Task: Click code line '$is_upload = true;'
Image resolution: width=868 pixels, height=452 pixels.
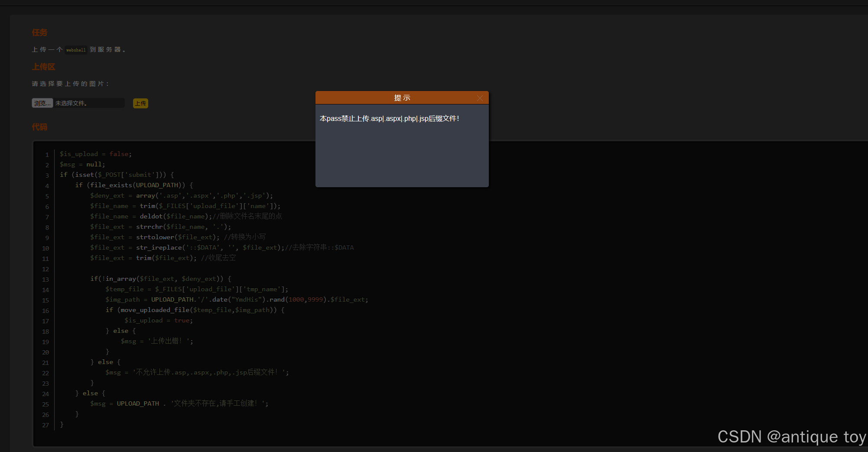Action: [159, 320]
